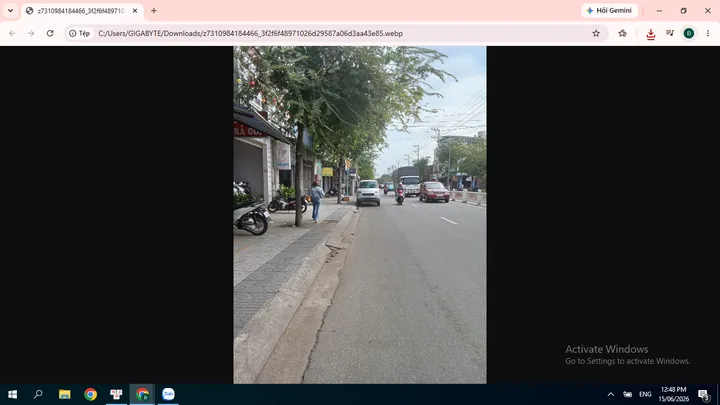Open a new tab with plus button
This screenshot has height=405, width=720.
(154, 11)
